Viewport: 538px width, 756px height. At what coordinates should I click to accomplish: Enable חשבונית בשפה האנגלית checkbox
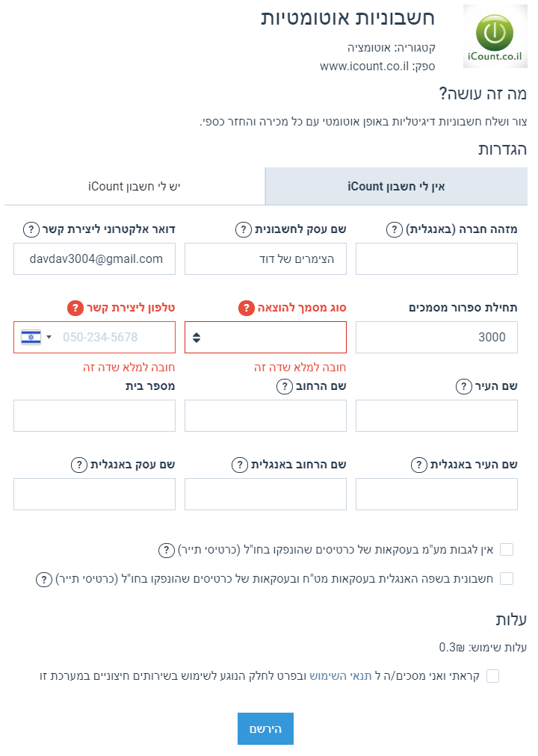(x=507, y=578)
